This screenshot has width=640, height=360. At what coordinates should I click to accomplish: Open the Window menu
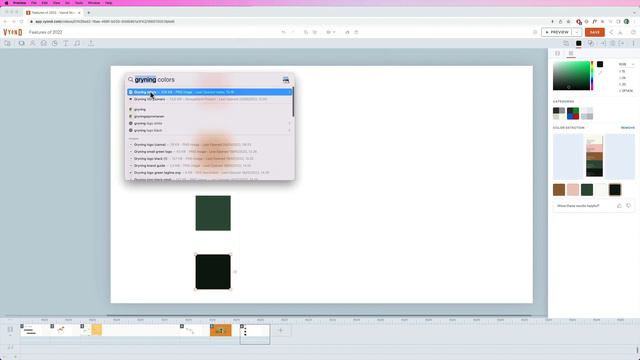[x=94, y=3]
